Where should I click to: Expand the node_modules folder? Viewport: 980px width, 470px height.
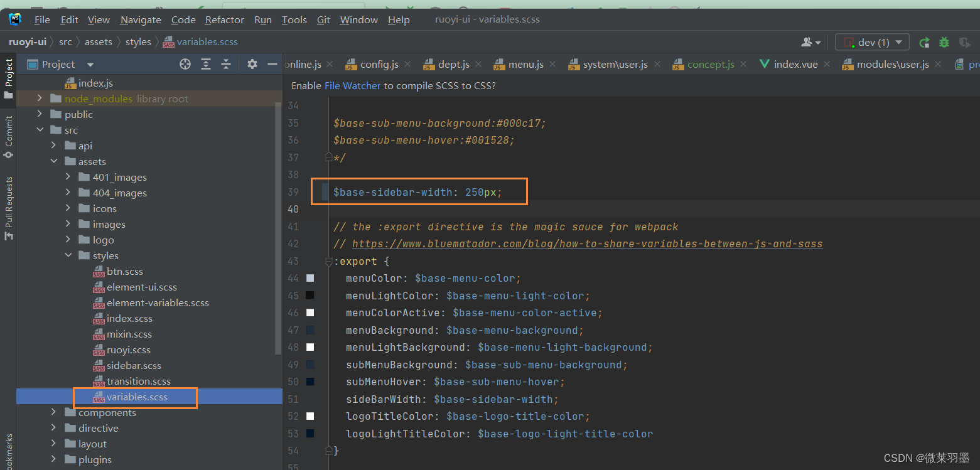pos(40,99)
